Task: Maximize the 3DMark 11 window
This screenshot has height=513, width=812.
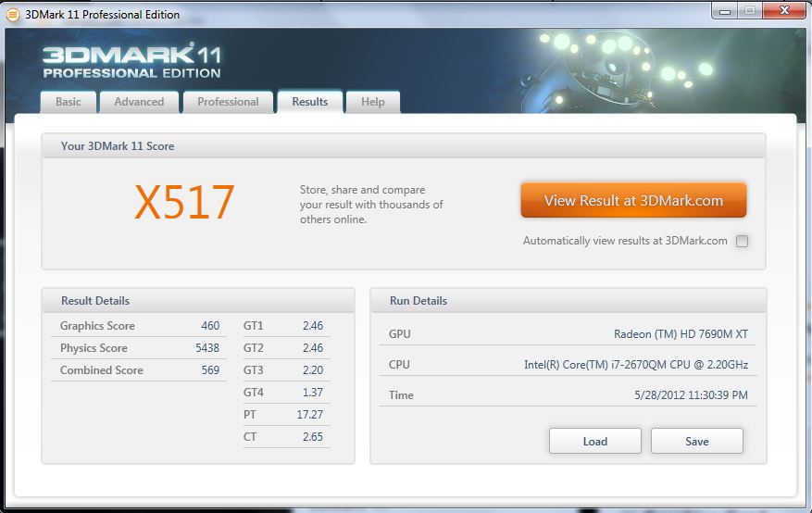Action: point(749,11)
